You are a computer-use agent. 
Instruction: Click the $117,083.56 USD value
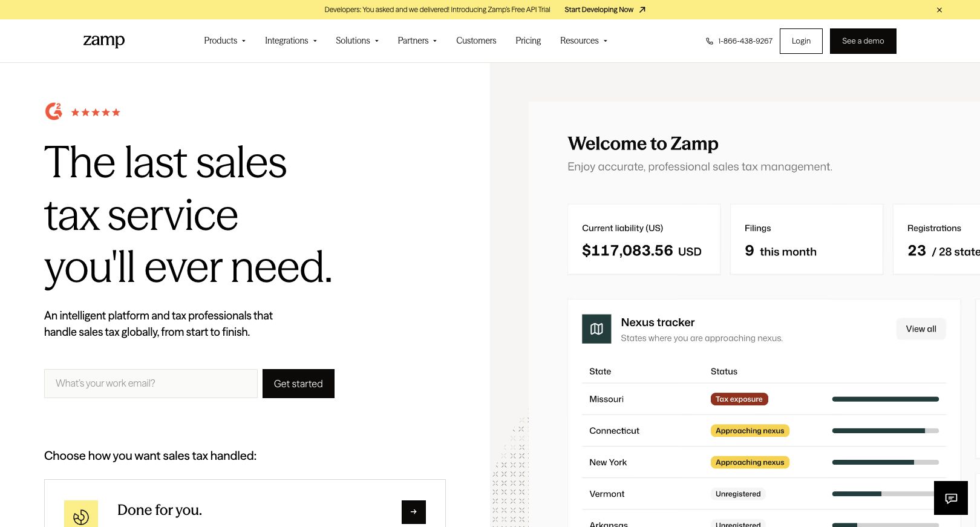[642, 250]
